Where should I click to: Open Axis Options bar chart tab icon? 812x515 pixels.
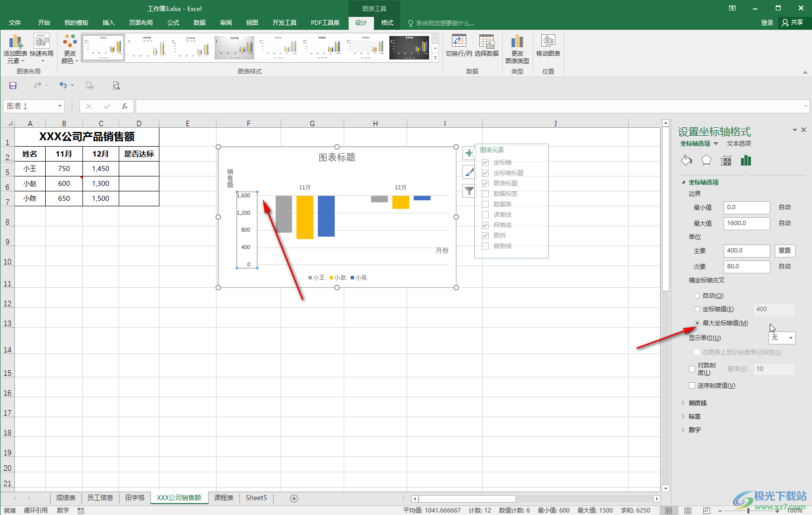point(746,161)
